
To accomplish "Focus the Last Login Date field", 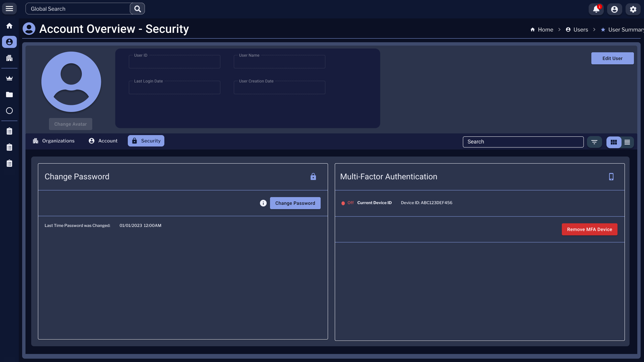I will click(x=174, y=87).
